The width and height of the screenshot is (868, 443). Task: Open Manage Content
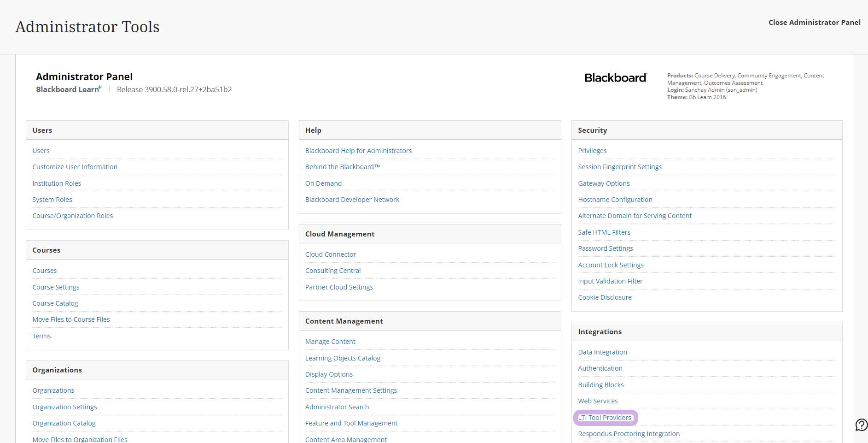(330, 342)
